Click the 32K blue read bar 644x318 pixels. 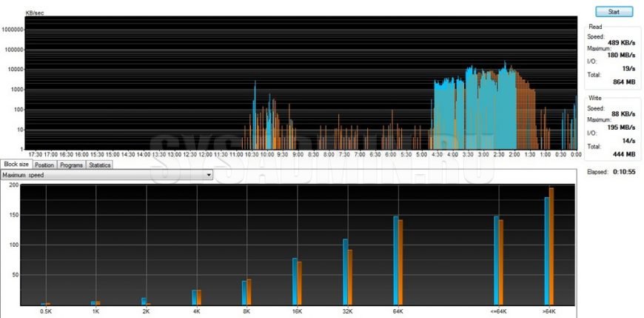click(x=345, y=271)
